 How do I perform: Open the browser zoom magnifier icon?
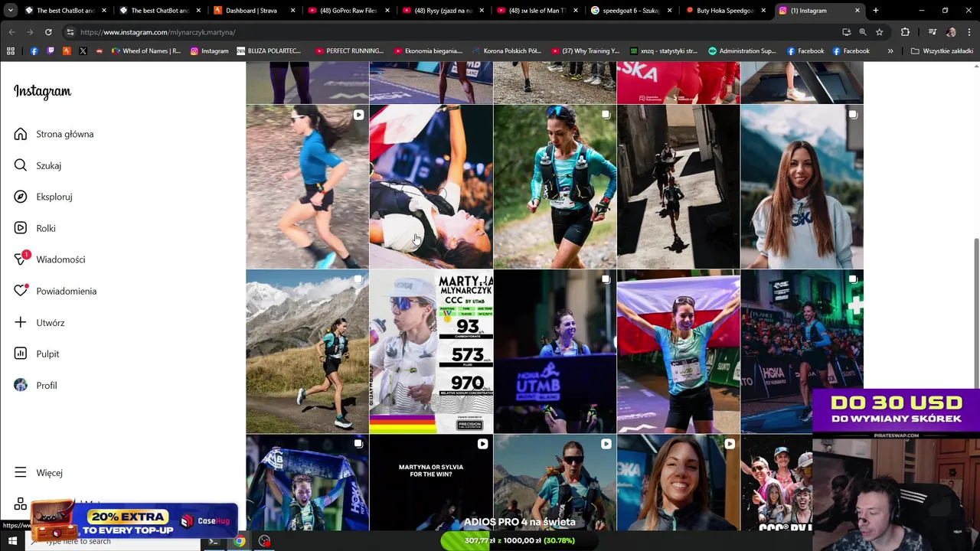click(863, 32)
